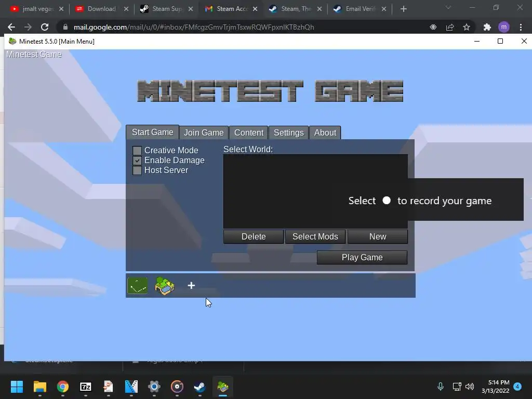Select the Start Game tab
The height and width of the screenshot is (399, 532).
click(x=152, y=132)
